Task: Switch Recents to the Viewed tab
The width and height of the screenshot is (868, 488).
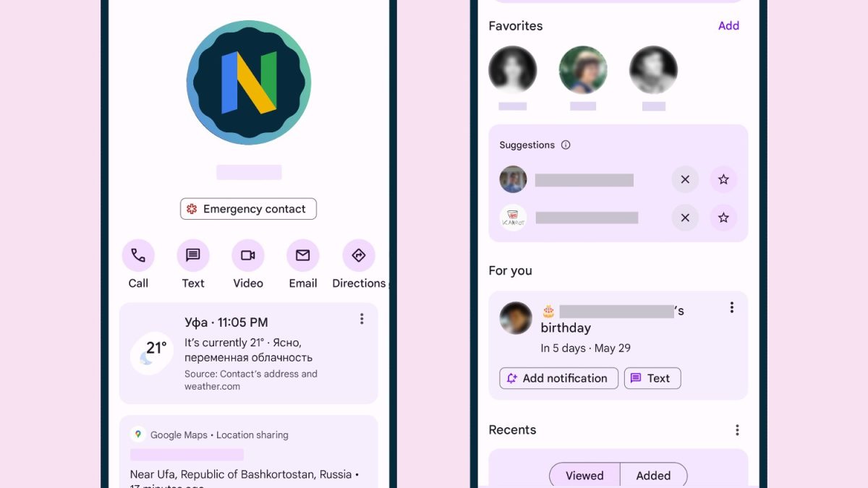Action: (584, 475)
